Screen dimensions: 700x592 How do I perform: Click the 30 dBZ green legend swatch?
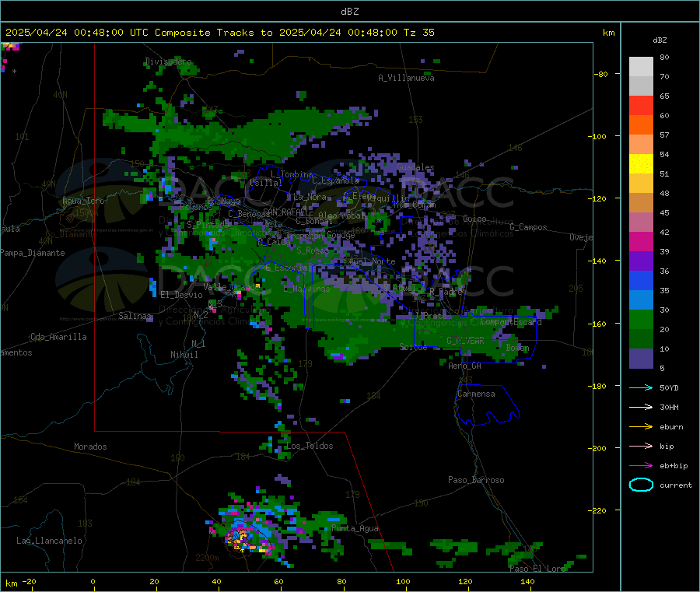point(641,320)
